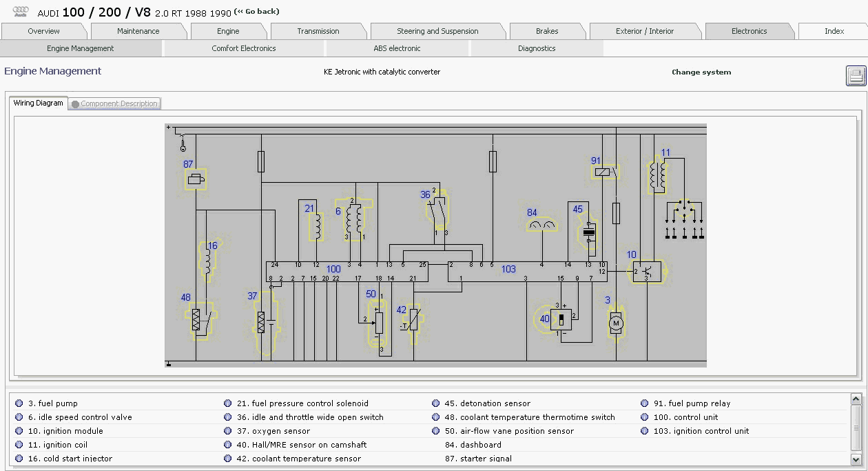Click the print icon button

tap(856, 76)
